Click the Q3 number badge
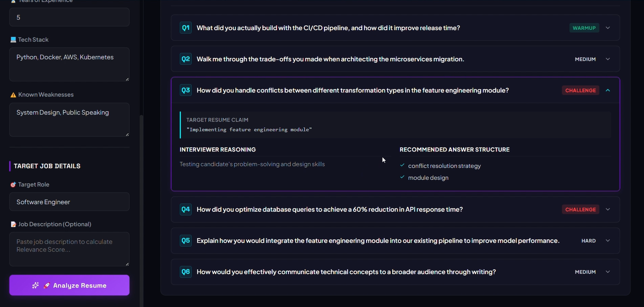This screenshot has height=307, width=644. pos(186,90)
